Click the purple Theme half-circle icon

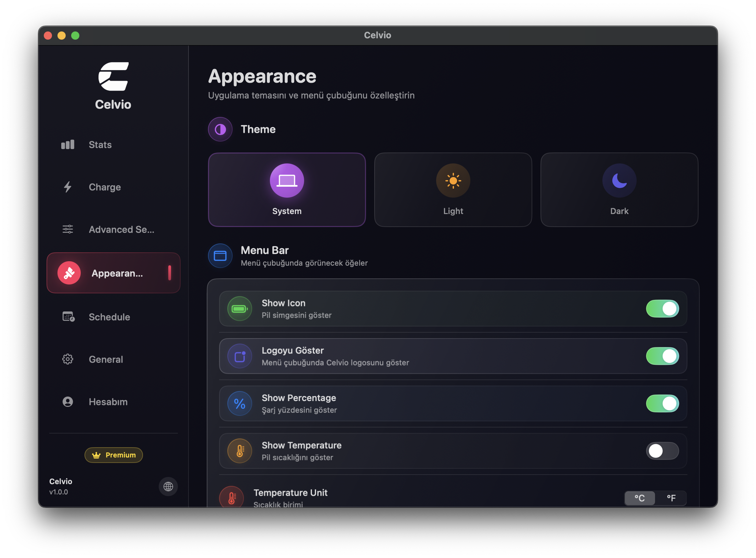220,129
